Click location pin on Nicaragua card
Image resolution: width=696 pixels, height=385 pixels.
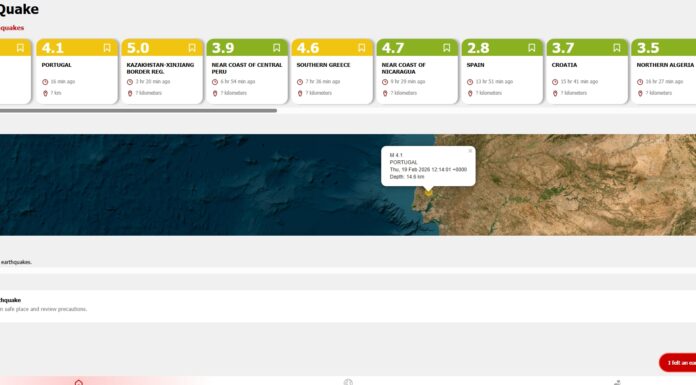385,93
